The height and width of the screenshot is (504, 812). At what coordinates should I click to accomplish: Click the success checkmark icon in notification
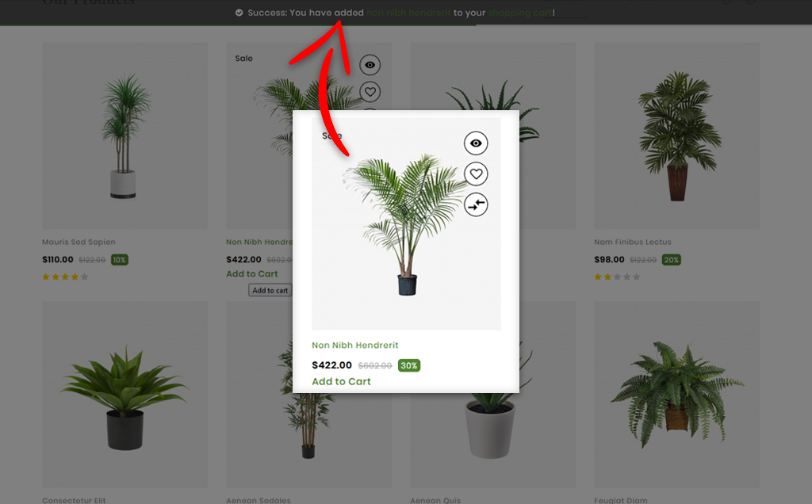239,13
